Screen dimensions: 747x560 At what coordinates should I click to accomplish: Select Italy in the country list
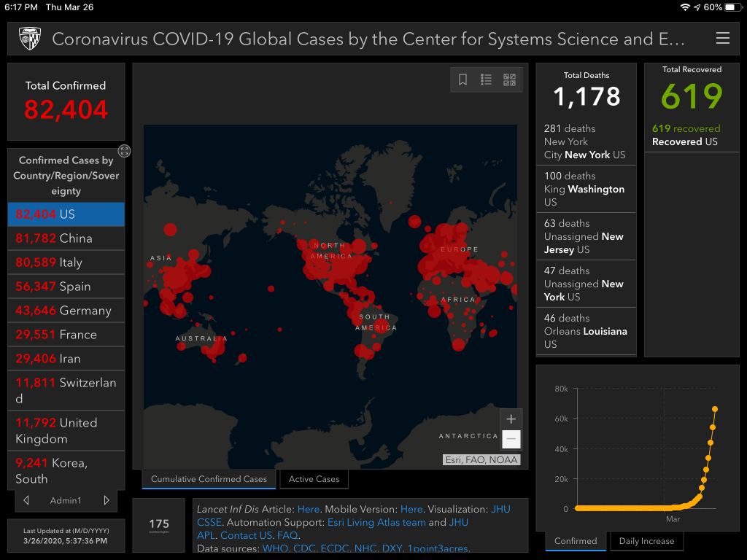click(x=66, y=262)
